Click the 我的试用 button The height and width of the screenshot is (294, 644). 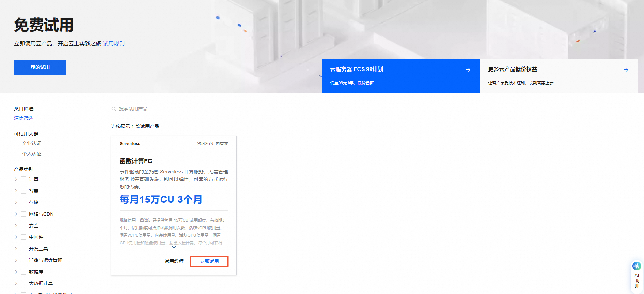point(40,67)
